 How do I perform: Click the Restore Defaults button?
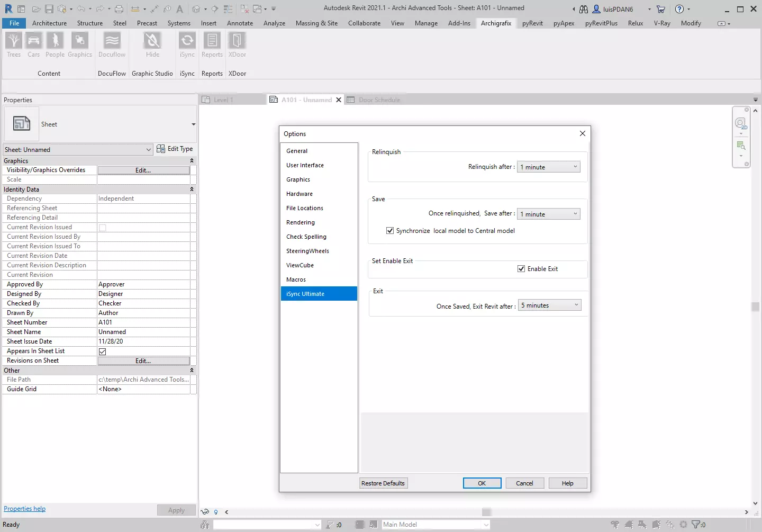383,483
